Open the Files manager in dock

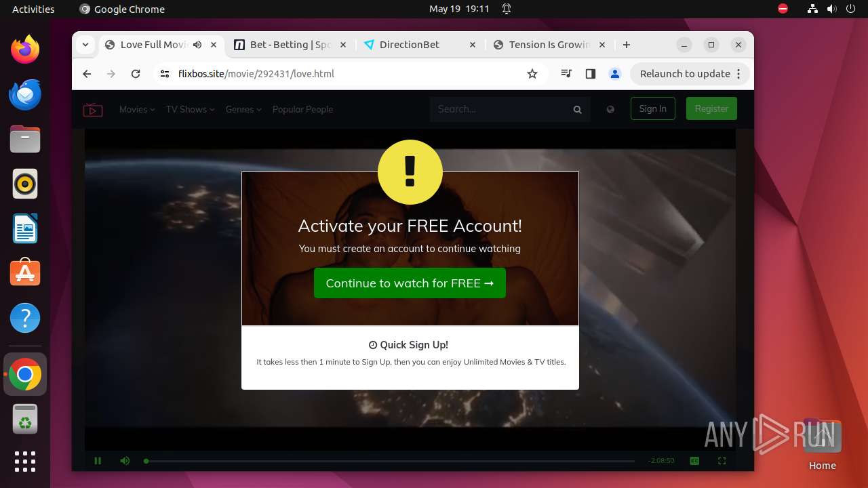click(25, 139)
